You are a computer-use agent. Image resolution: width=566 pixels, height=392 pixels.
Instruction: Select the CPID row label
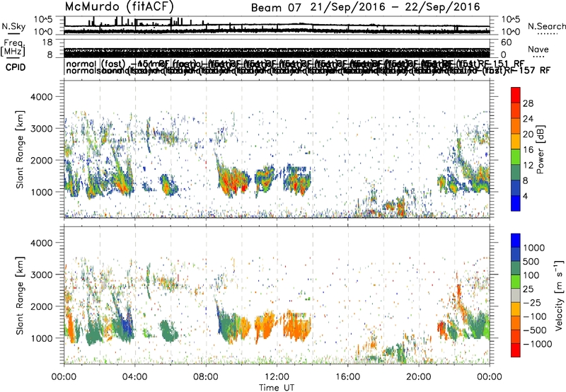(x=16, y=67)
